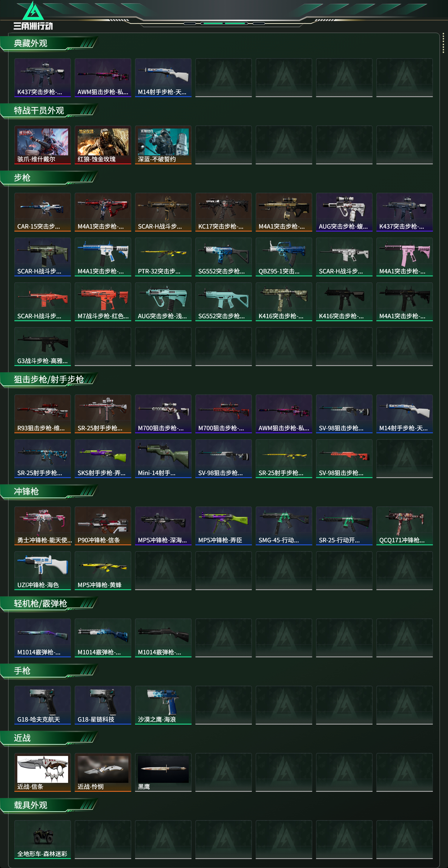
Task: Choose the 全地形车-森林迷彩 vehicle skin
Action: [x=42, y=839]
